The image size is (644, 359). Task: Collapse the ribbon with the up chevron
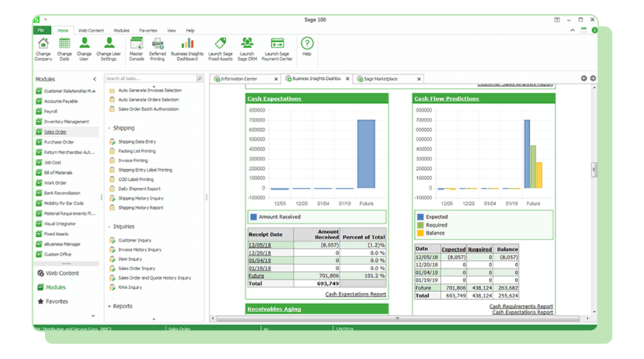coord(572,30)
